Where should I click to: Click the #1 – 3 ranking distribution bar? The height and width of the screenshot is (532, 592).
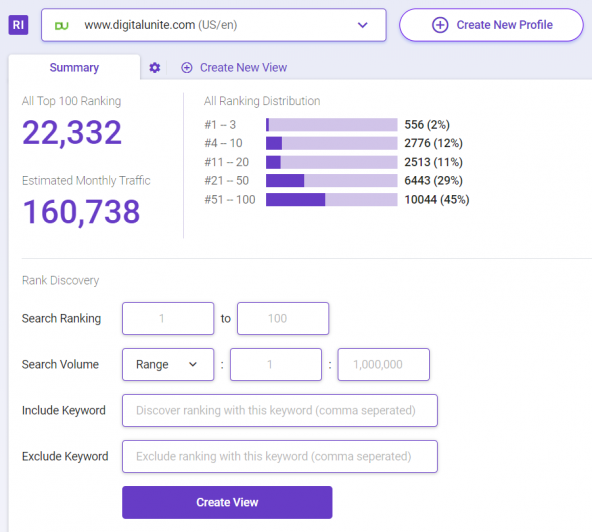pos(331,125)
